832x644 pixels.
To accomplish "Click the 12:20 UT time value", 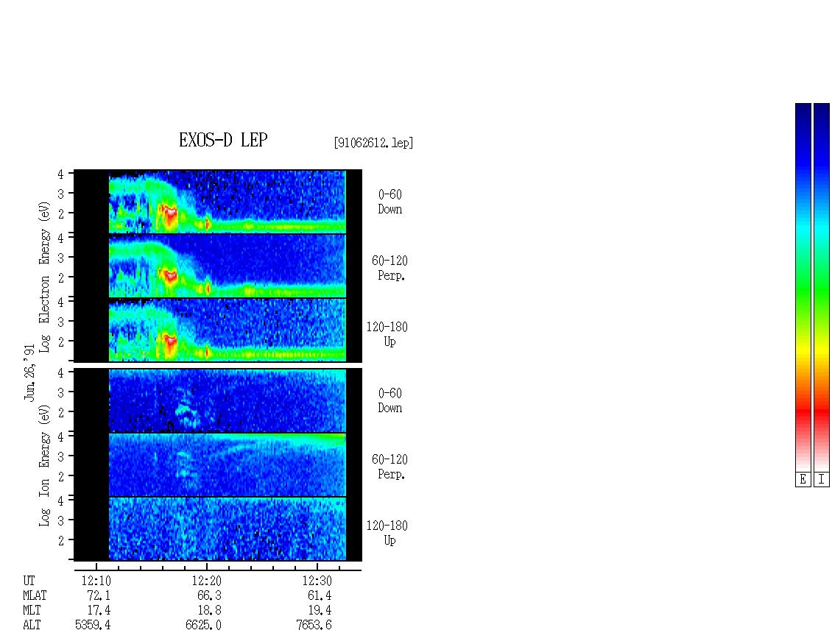I will coord(206,581).
